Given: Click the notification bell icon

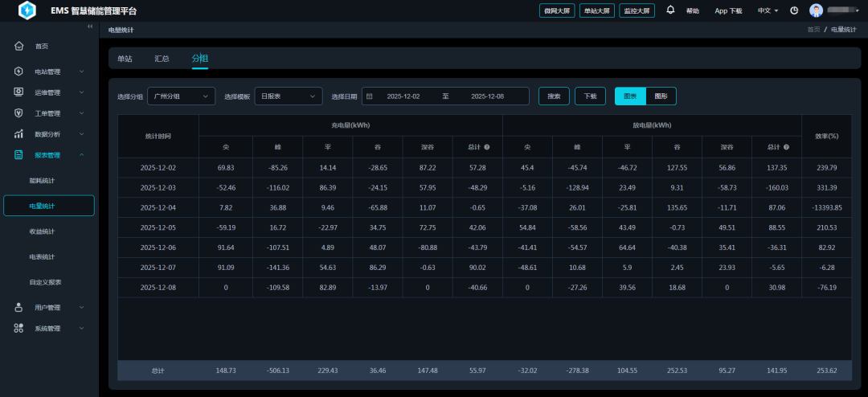Looking at the screenshot, I should pos(670,10).
